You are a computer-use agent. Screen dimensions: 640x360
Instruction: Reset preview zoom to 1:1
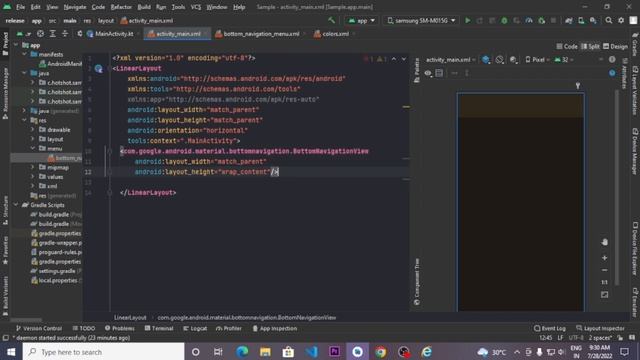pyautogui.click(x=604, y=282)
